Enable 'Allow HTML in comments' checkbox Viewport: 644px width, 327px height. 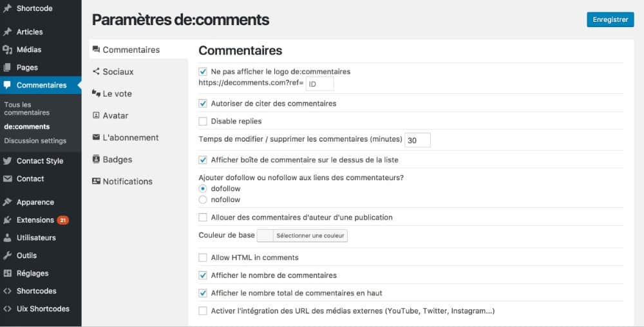tap(203, 257)
